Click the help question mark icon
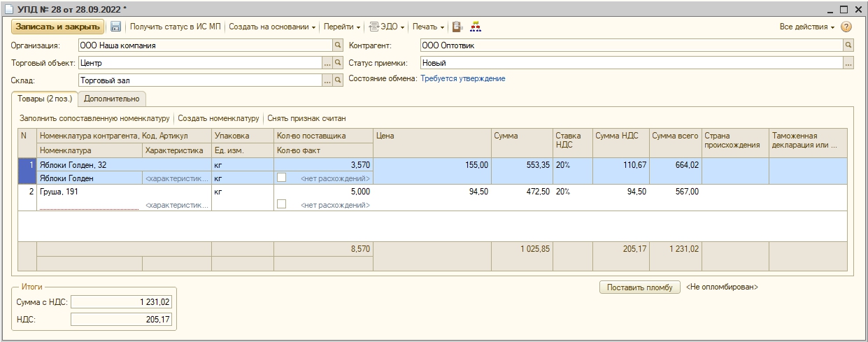 tap(846, 27)
